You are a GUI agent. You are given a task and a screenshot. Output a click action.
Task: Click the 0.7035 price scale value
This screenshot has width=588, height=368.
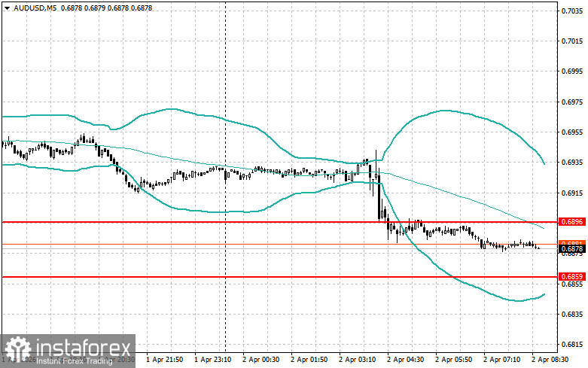point(572,11)
